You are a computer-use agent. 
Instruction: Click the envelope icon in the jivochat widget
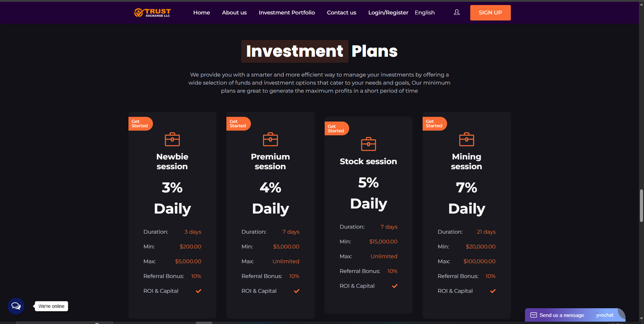533,315
